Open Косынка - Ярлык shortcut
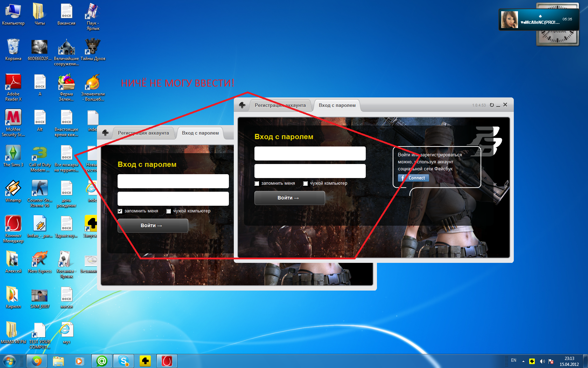 tap(66, 265)
